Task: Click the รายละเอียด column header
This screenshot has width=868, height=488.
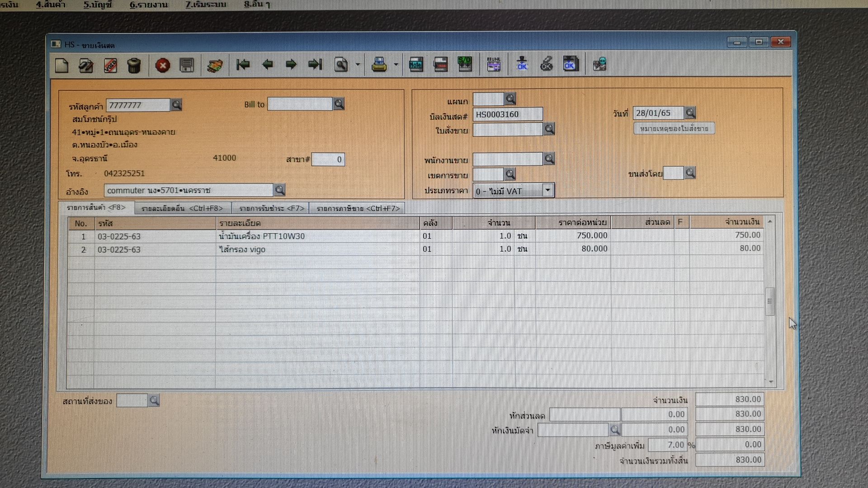Action: pos(317,223)
